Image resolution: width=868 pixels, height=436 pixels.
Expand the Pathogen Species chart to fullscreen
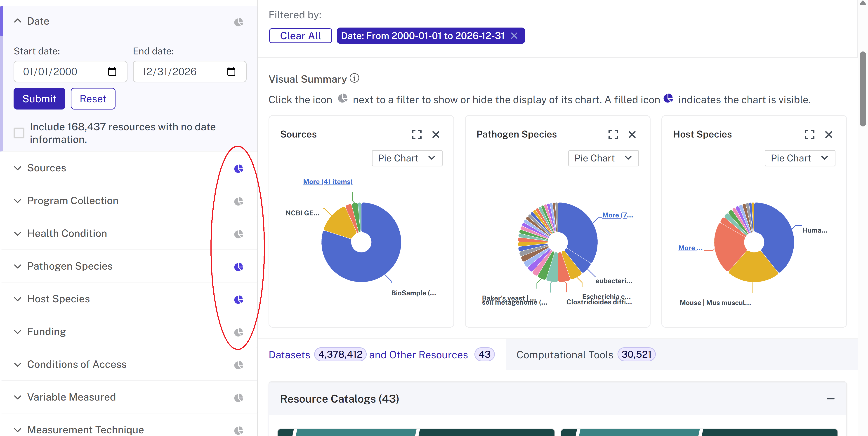click(613, 134)
